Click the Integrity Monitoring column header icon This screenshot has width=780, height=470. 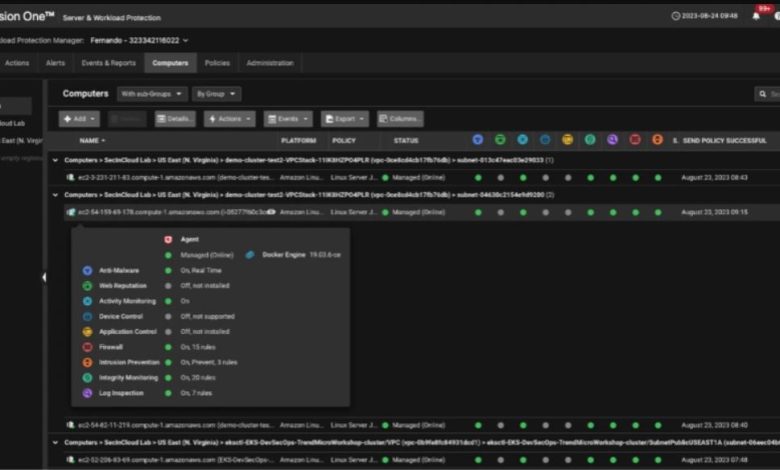pos(590,140)
